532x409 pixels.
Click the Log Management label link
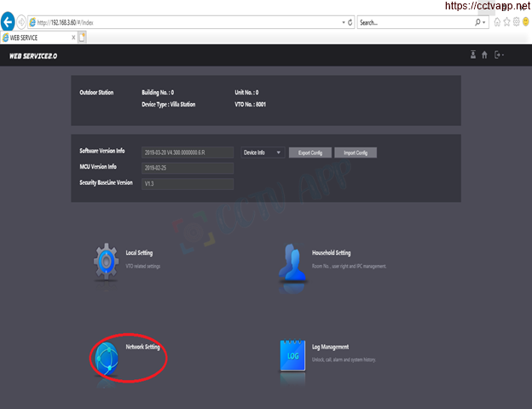pyautogui.click(x=332, y=348)
